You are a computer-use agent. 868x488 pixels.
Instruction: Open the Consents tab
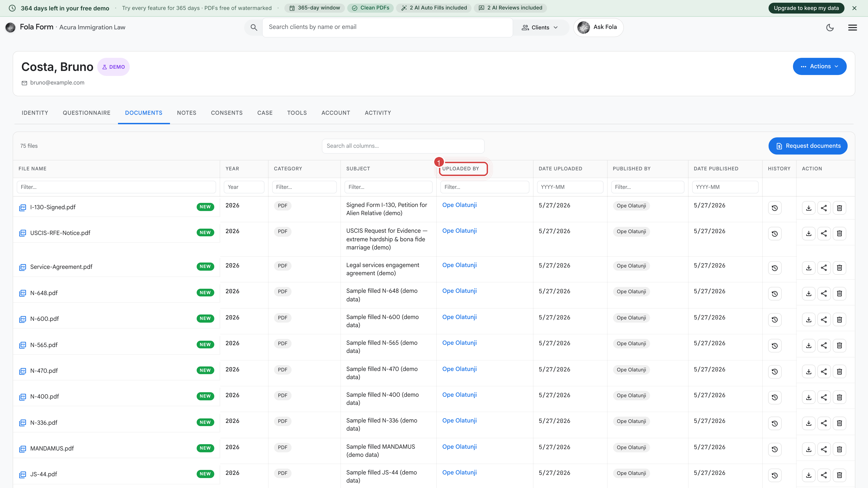(x=227, y=113)
